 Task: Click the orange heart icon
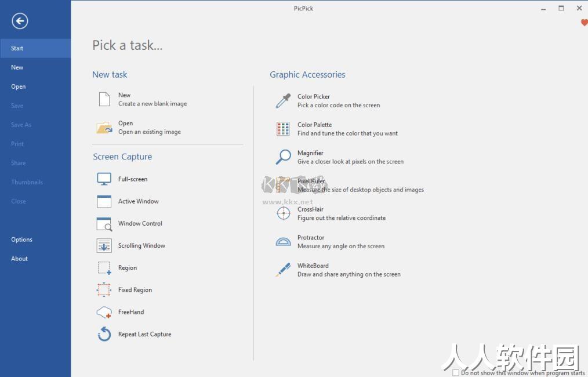[585, 23]
